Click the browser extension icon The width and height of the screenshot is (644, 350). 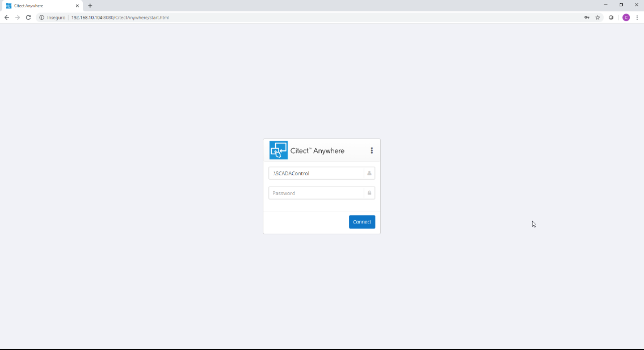point(611,18)
